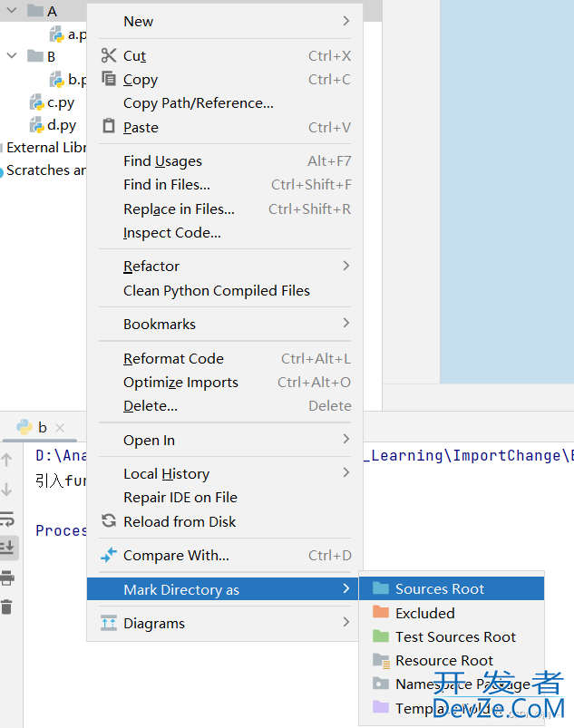
Task: Click the Python file icon for c.py
Action: tap(36, 102)
